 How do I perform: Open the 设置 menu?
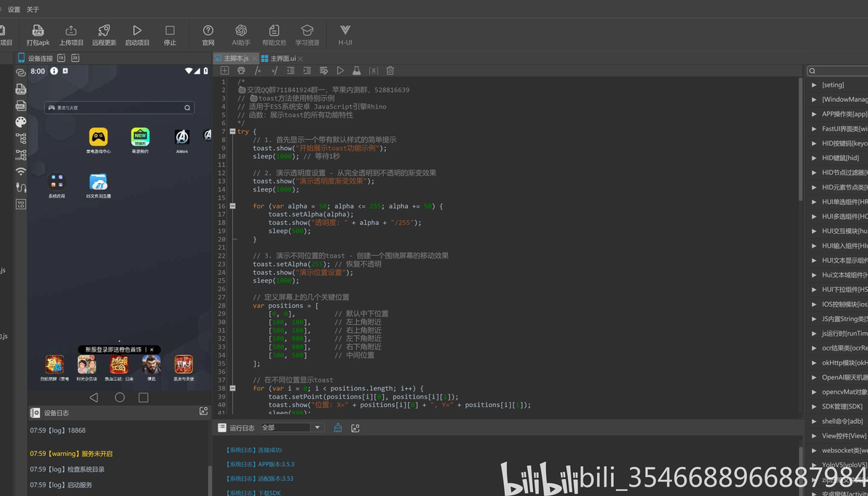[x=14, y=9]
